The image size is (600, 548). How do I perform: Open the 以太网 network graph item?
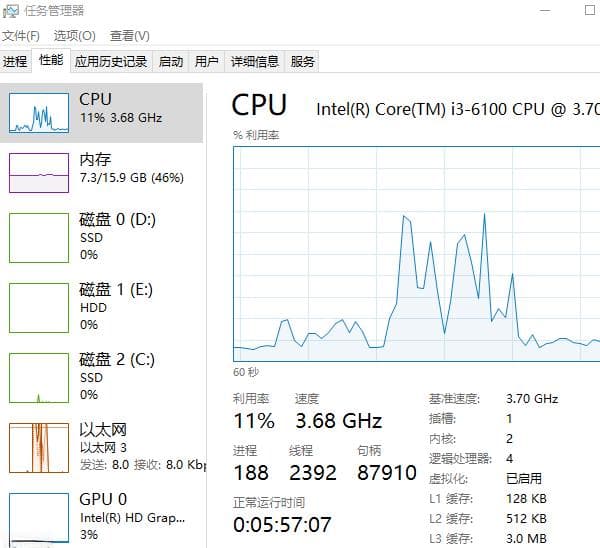tap(39, 448)
